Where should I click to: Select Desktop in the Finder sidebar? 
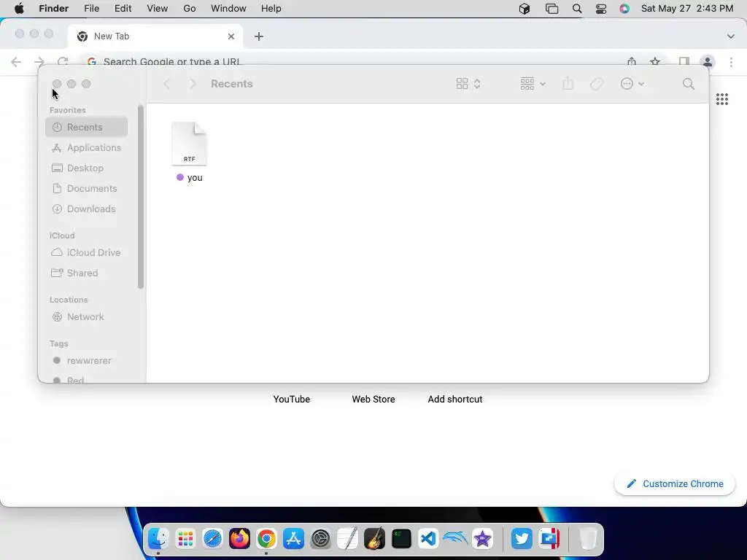pos(86,168)
